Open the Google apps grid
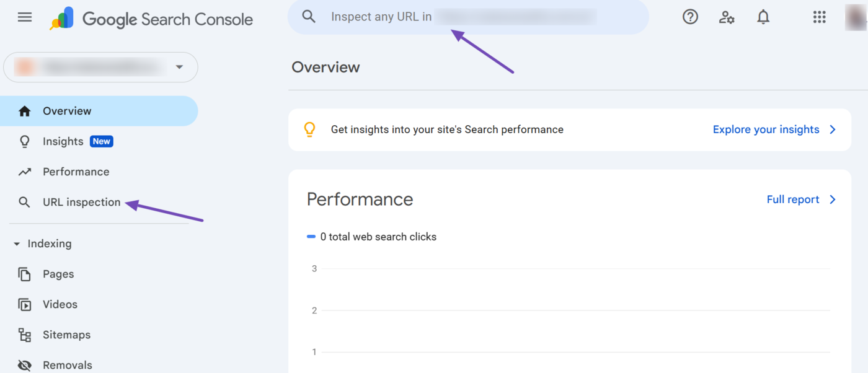Screen dimensions: 868x373 [x=819, y=17]
